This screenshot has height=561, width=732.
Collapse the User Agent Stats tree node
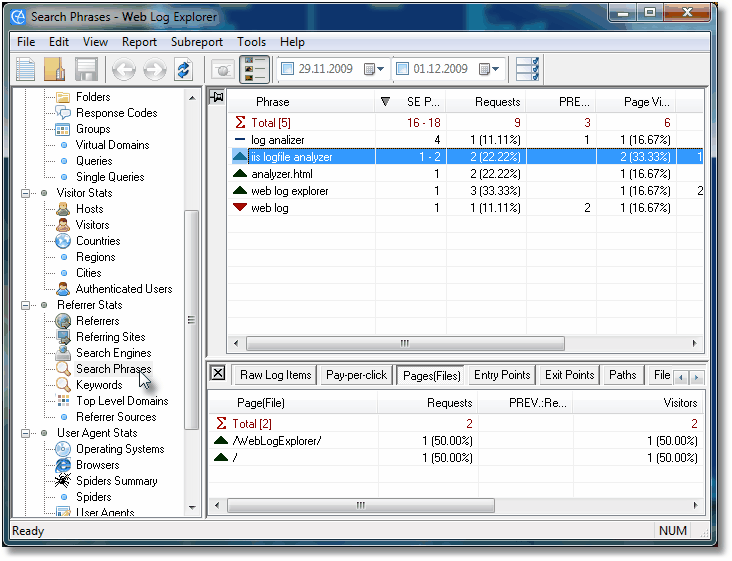point(26,433)
